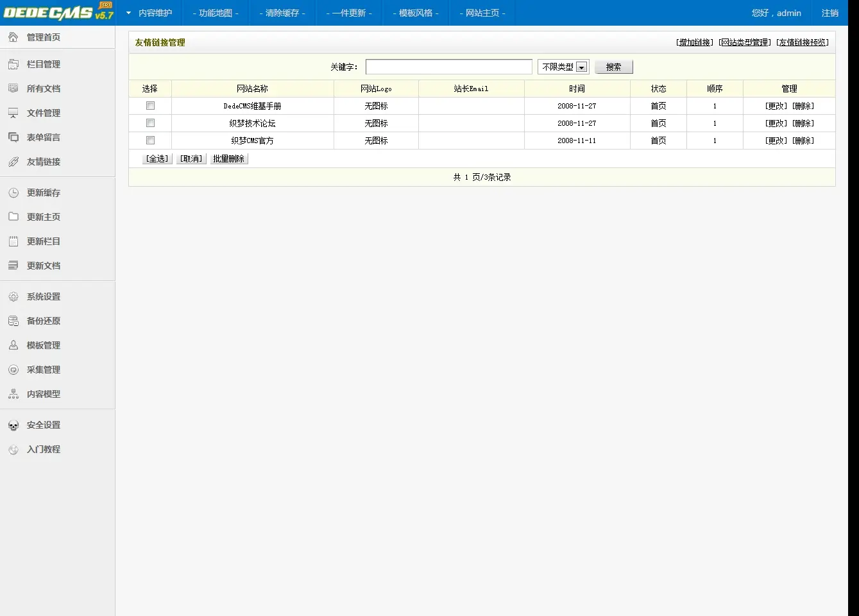
Task: Click the 所有文档 sidebar icon
Action: [13, 89]
